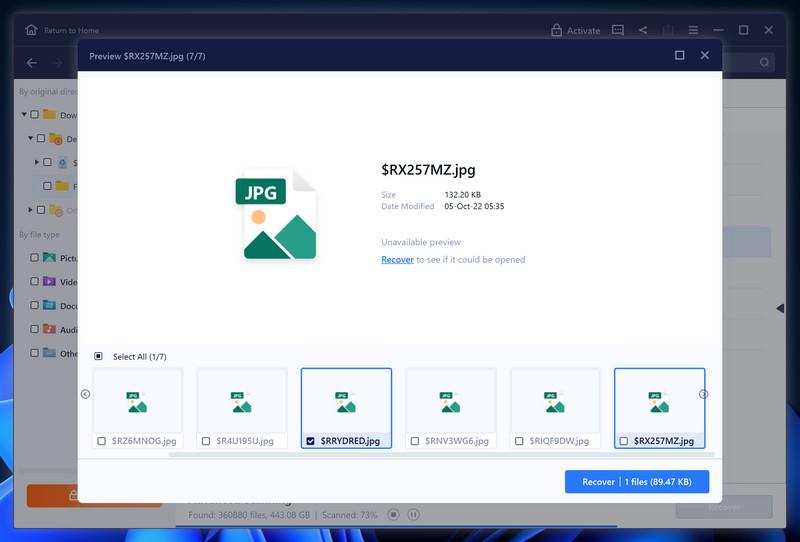This screenshot has height=542, width=800.
Task: Click the Videos file type icon
Action: point(49,281)
